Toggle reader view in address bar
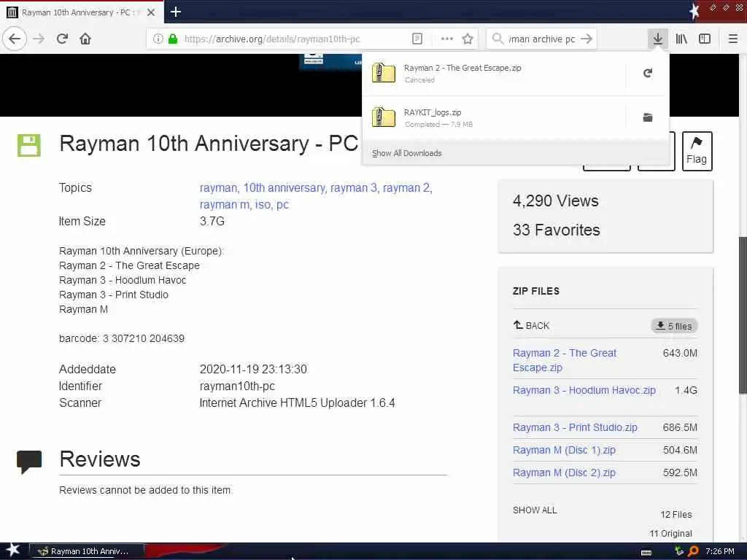 coord(417,39)
